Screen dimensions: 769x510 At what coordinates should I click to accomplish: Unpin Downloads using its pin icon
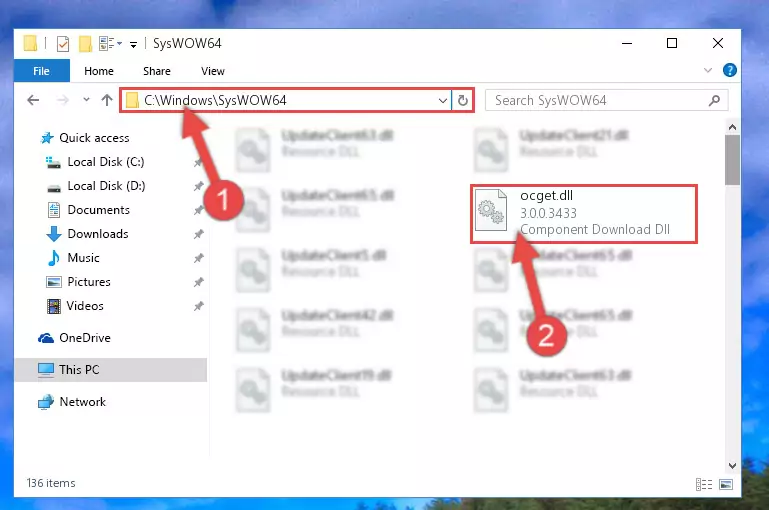[x=198, y=234]
